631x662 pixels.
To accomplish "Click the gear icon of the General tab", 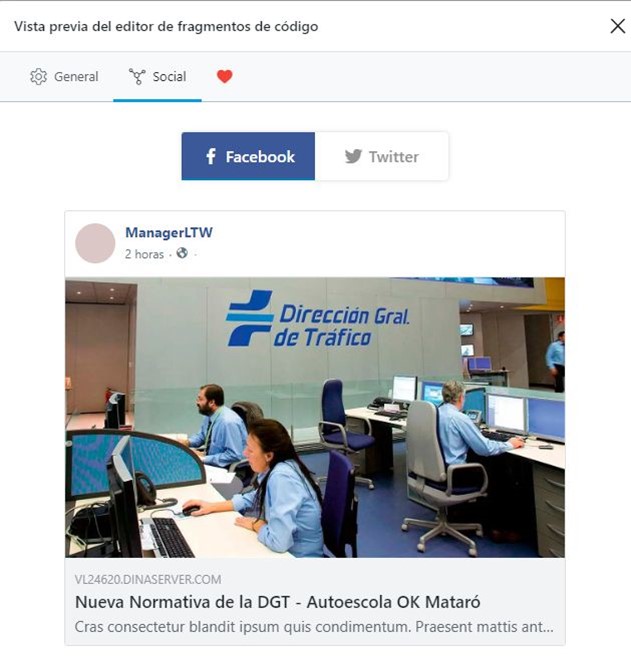I will coord(38,76).
